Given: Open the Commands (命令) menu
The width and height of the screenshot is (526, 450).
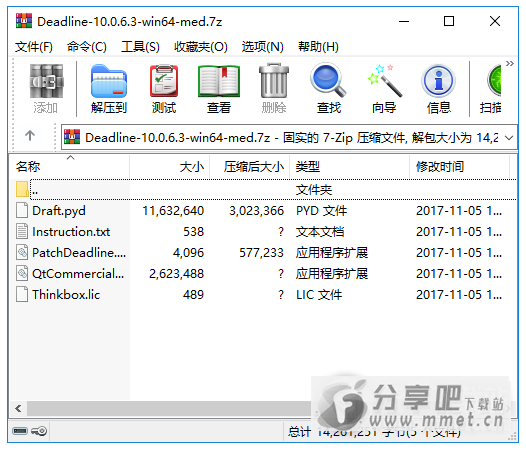Looking at the screenshot, I should click(x=87, y=47).
